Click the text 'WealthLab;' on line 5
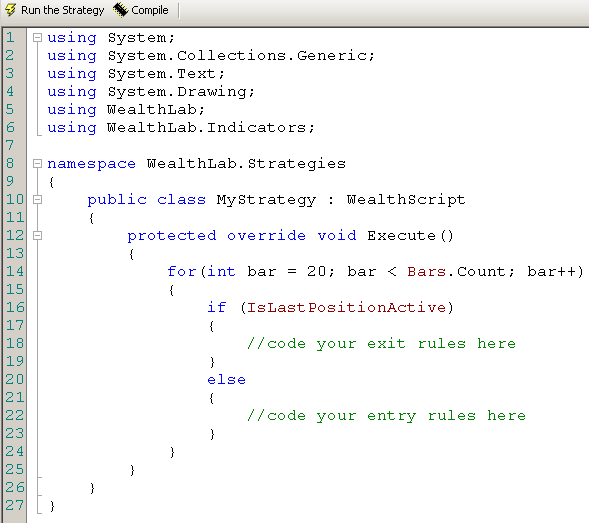Image resolution: width=589 pixels, height=523 pixels. [156, 110]
